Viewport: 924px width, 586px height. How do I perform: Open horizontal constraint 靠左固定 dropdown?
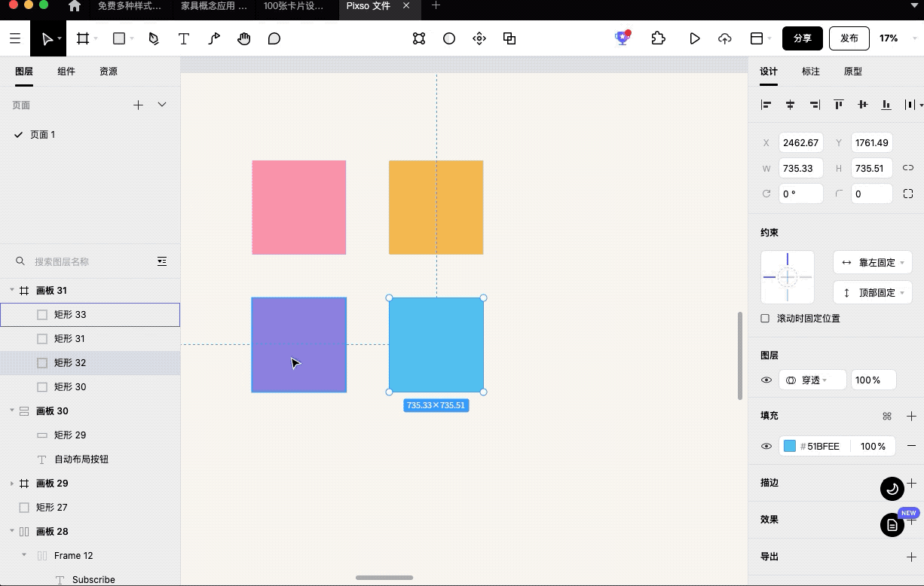pyautogui.click(x=873, y=262)
